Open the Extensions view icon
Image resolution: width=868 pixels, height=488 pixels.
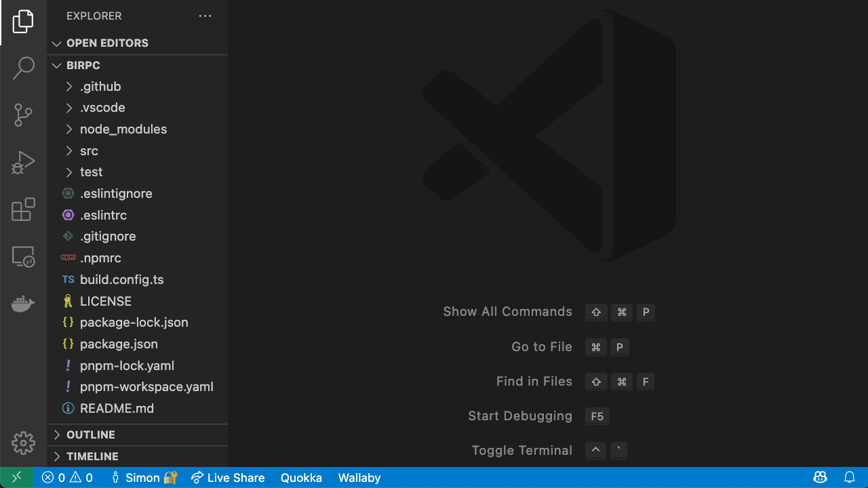click(23, 209)
